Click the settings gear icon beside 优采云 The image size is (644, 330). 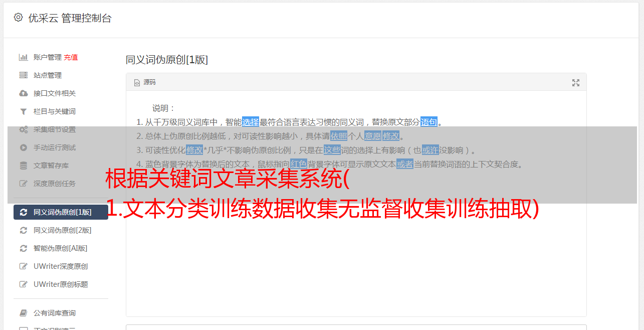pyautogui.click(x=18, y=18)
